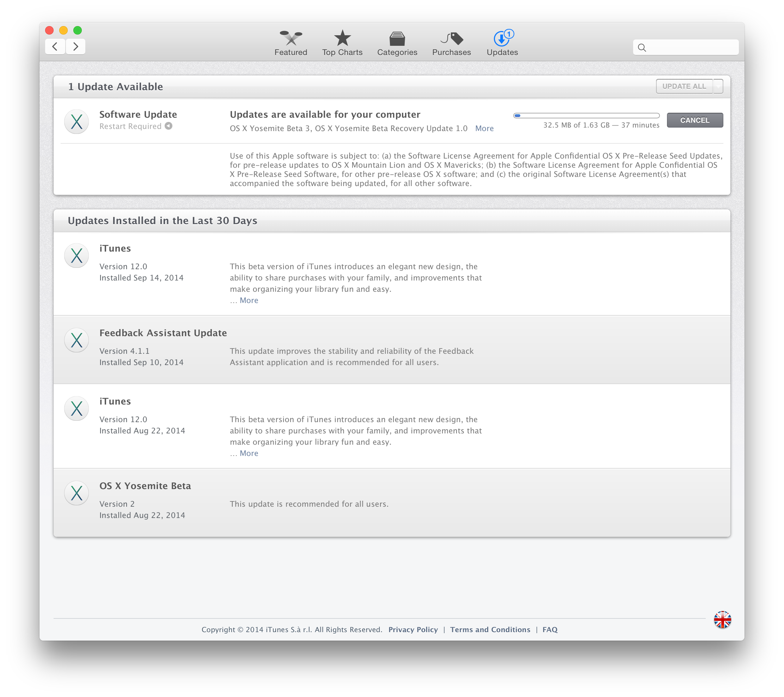
Task: Click the Feedback Assistant Update title
Action: [x=163, y=333]
